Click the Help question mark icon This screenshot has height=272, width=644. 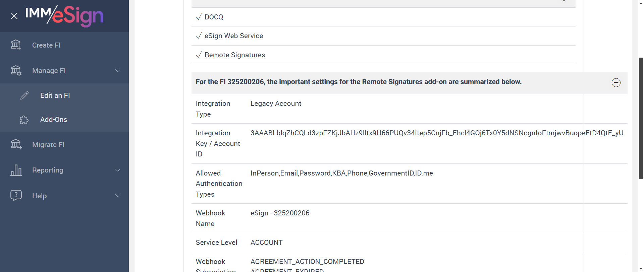16,196
